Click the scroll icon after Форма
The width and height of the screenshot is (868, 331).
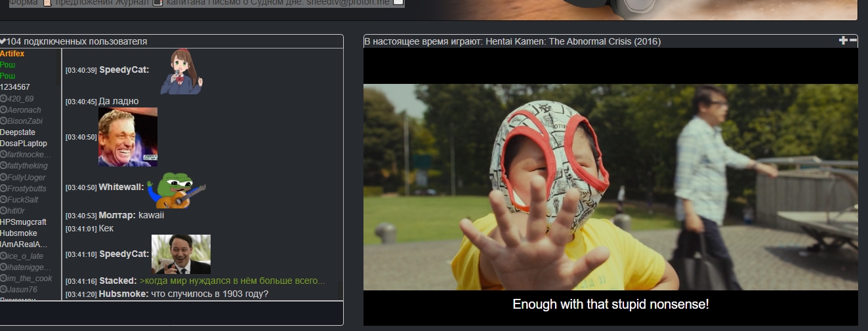[x=47, y=3]
